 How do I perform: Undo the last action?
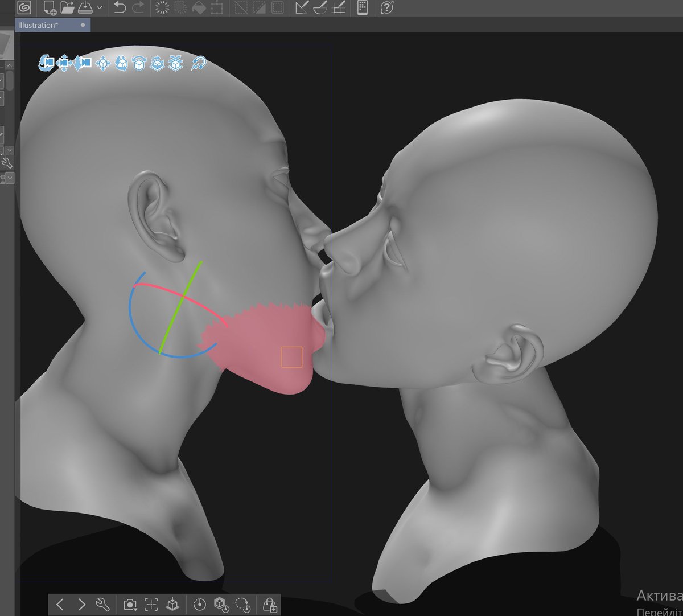(x=120, y=7)
